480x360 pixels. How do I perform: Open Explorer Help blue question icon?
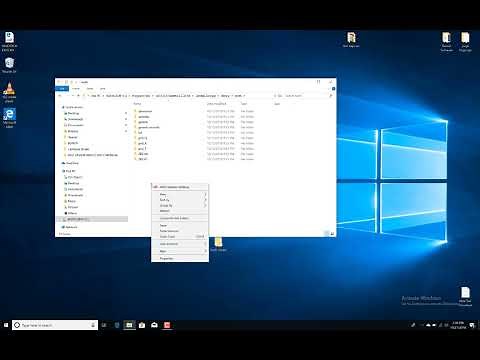click(333, 88)
